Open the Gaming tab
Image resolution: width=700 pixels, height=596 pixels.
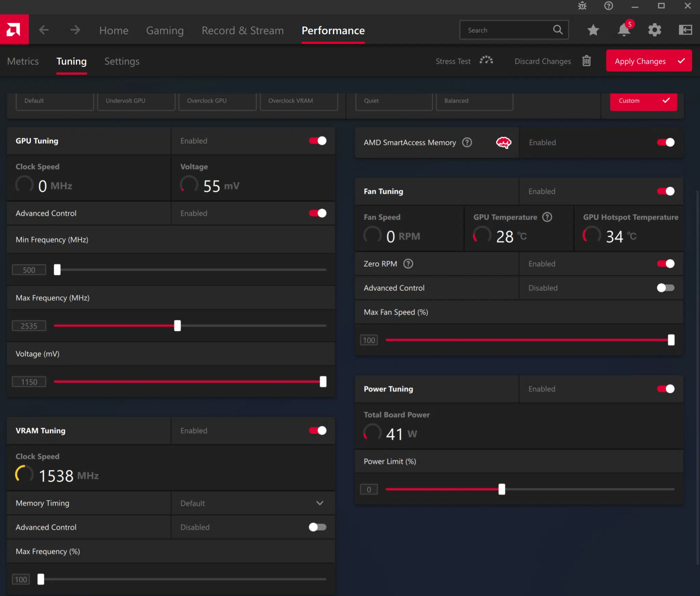tap(165, 30)
